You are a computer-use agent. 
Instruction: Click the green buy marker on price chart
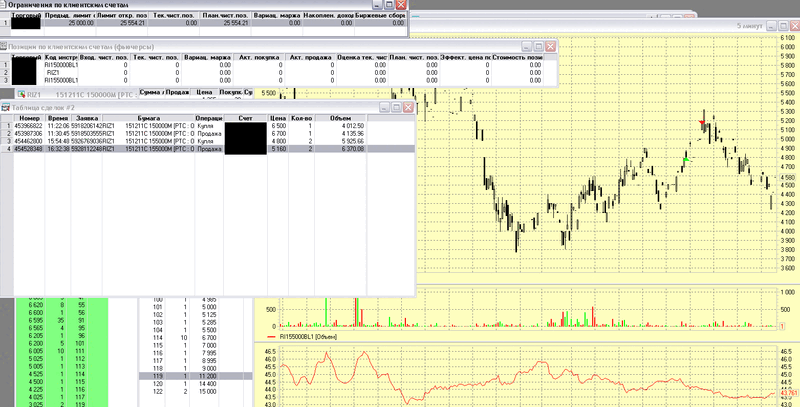tap(685, 159)
